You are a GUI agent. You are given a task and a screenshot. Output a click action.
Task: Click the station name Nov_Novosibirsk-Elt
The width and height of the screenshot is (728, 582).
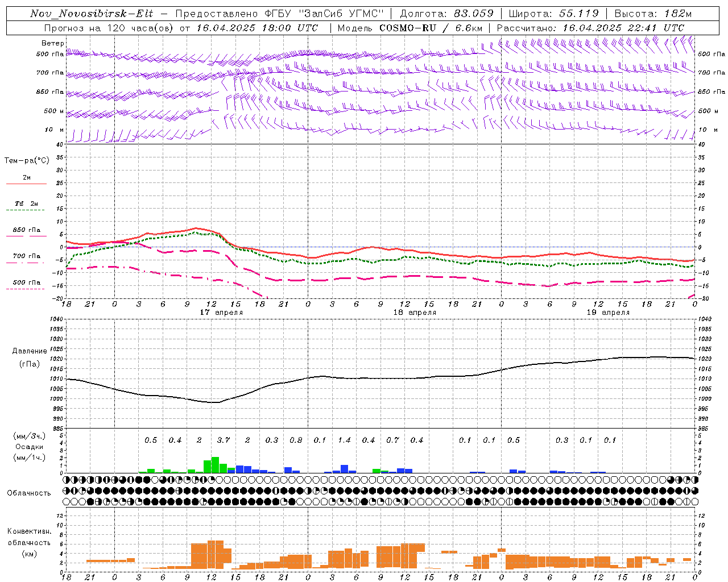[x=92, y=14]
